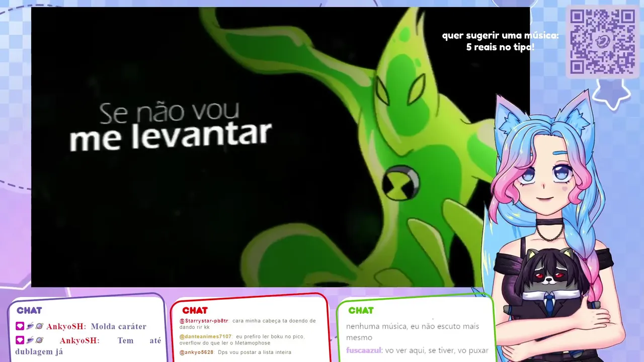This screenshot has width=644, height=362.
Task: Click AnkyoSH name on "Tem até" message
Action: [x=79, y=340]
